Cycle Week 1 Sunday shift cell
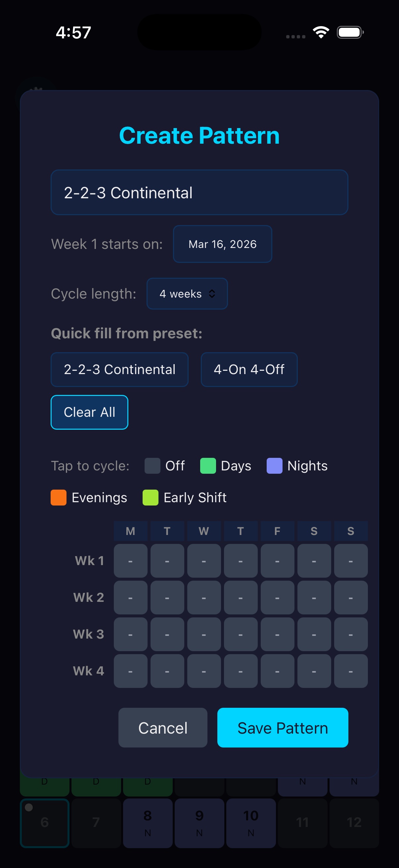 tap(350, 561)
